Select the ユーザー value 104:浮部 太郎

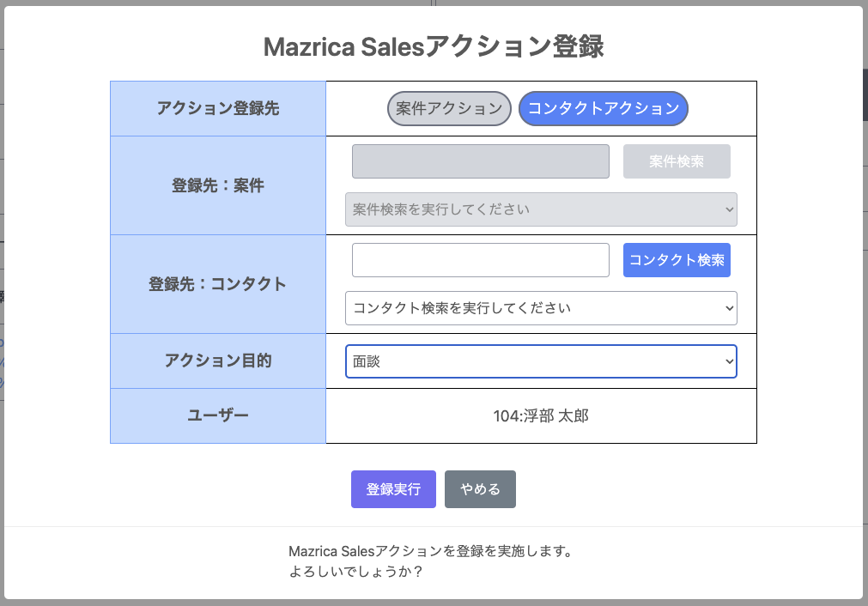[541, 415]
